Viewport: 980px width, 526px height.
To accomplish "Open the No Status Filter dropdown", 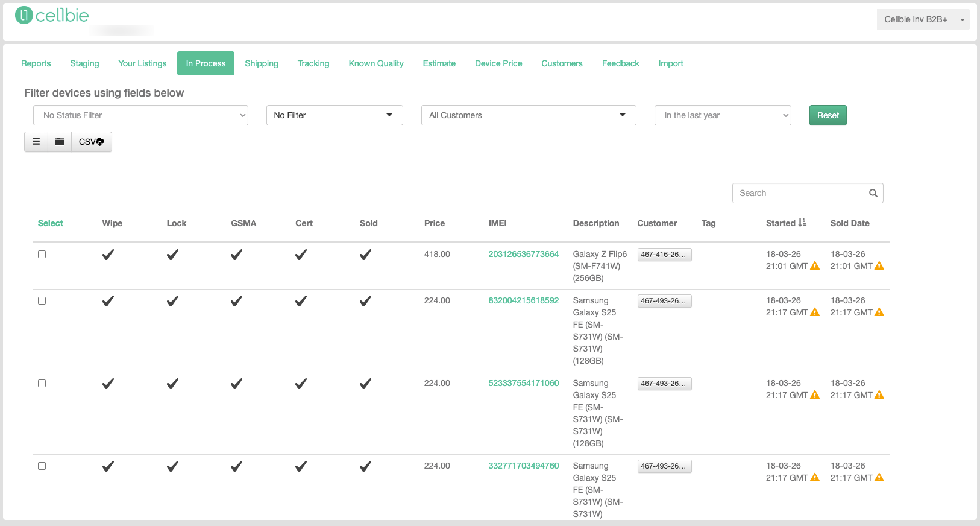I will [140, 115].
